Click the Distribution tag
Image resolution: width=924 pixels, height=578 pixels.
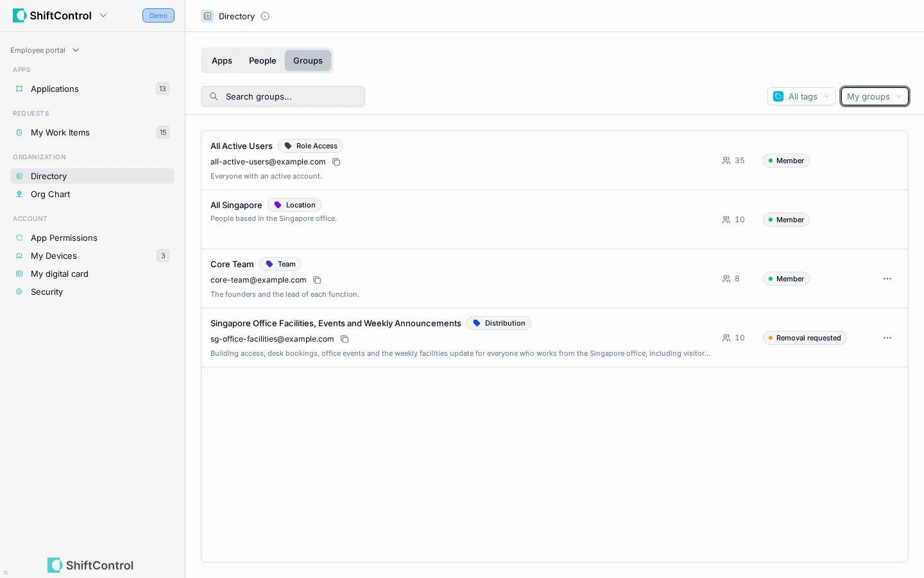pyautogui.click(x=499, y=323)
